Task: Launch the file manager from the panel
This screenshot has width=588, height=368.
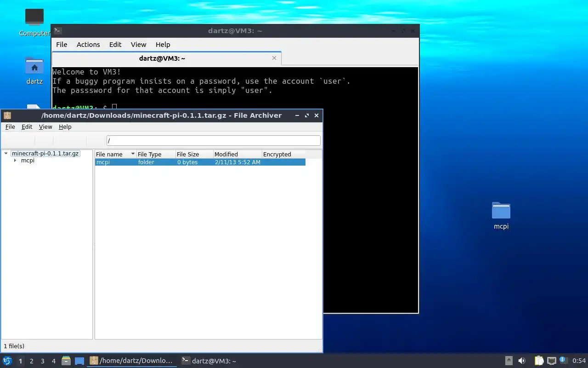Action: pyautogui.click(x=66, y=361)
